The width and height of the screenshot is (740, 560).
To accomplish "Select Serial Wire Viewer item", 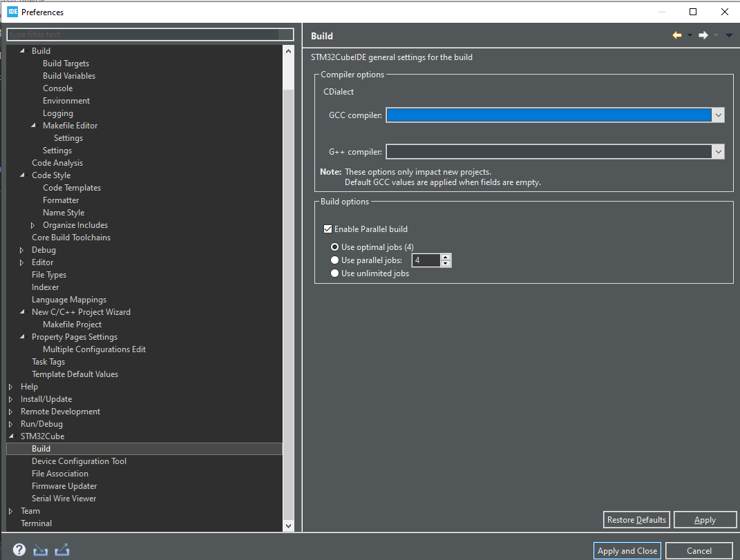I will pyautogui.click(x=64, y=498).
